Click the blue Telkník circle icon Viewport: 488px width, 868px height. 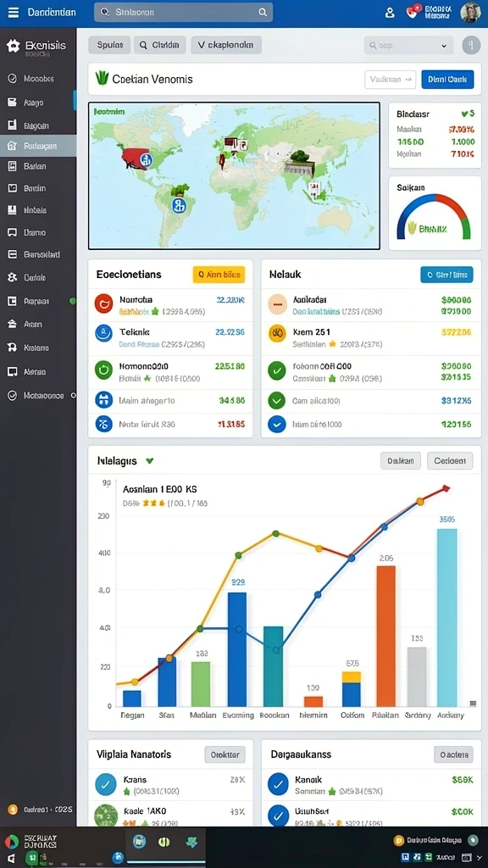coord(104,333)
